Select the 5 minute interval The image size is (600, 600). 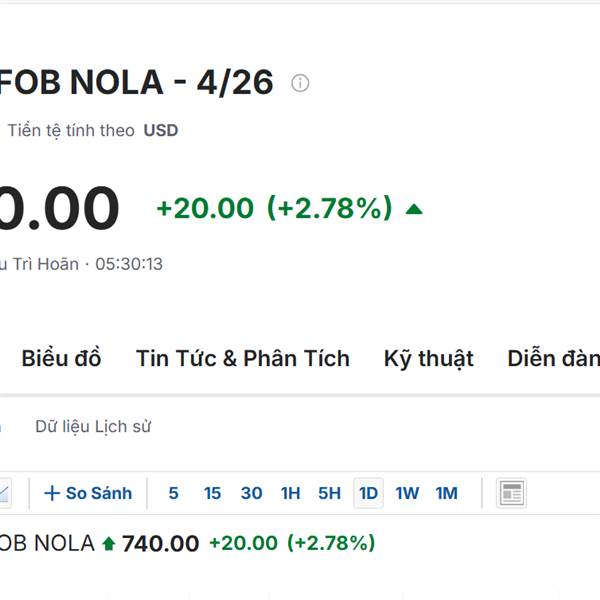pos(174,493)
